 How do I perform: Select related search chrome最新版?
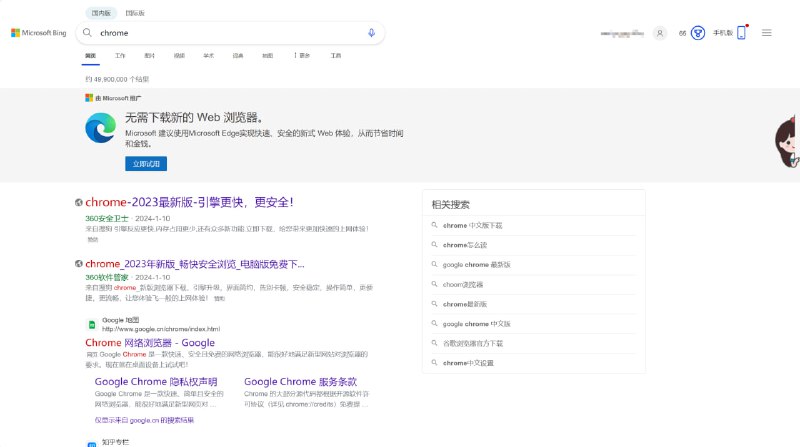click(465, 304)
